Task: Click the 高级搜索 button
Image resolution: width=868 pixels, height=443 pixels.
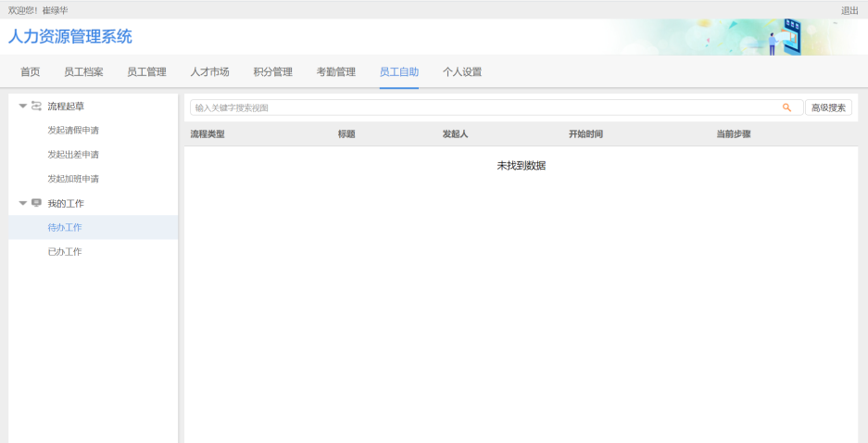Action: point(828,108)
